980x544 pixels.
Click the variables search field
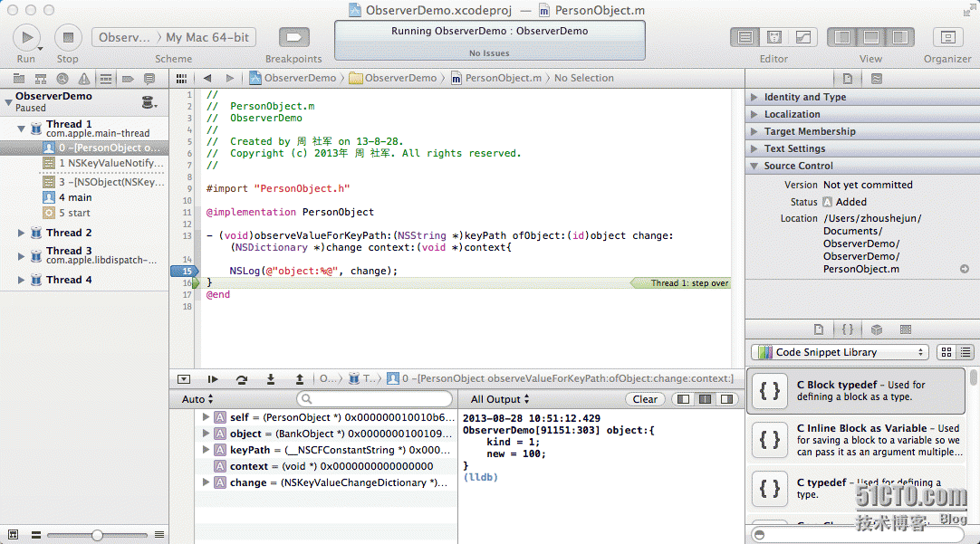[x=374, y=399]
